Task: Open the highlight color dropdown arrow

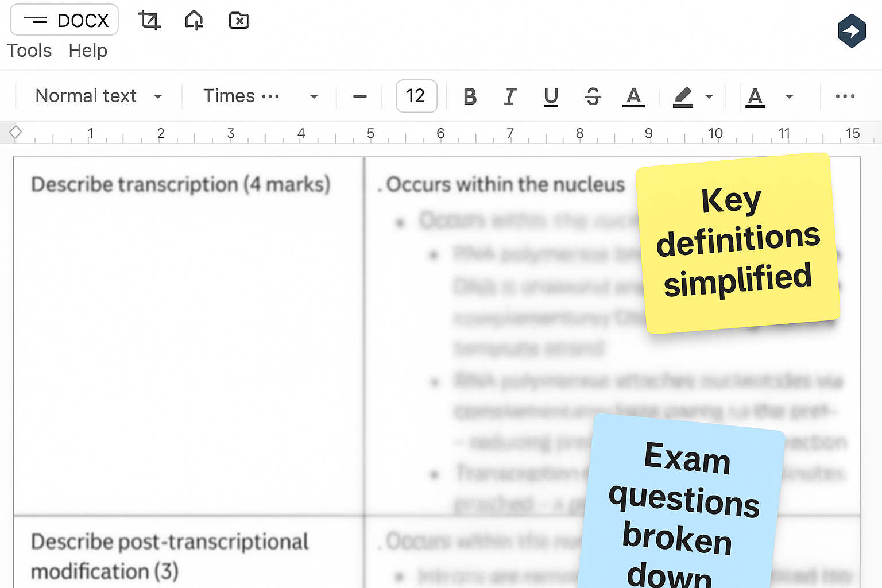Action: (710, 96)
